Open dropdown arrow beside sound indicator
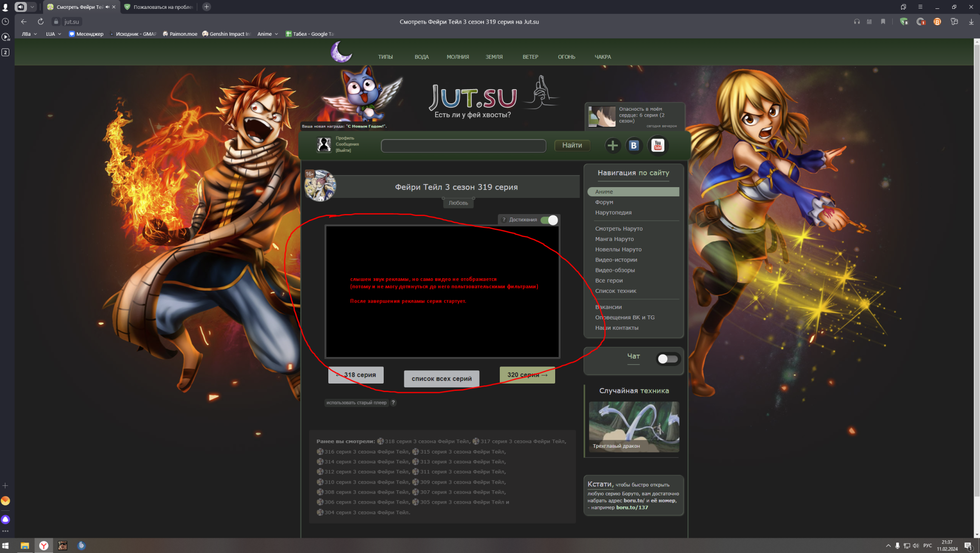This screenshot has width=980, height=553. [x=32, y=7]
